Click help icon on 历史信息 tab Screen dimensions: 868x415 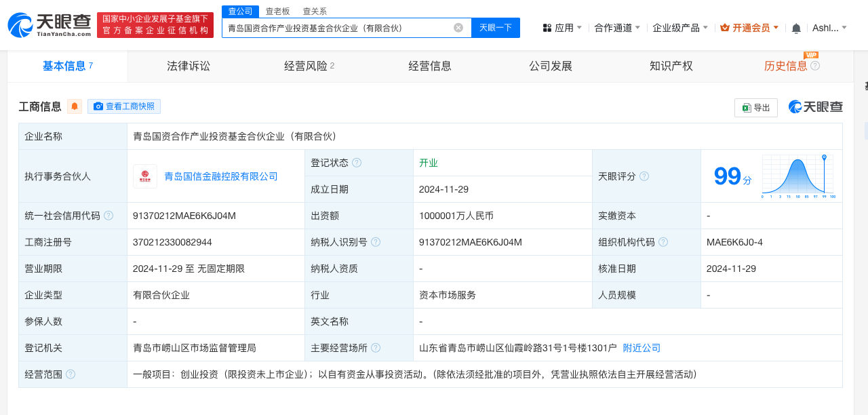pos(815,66)
